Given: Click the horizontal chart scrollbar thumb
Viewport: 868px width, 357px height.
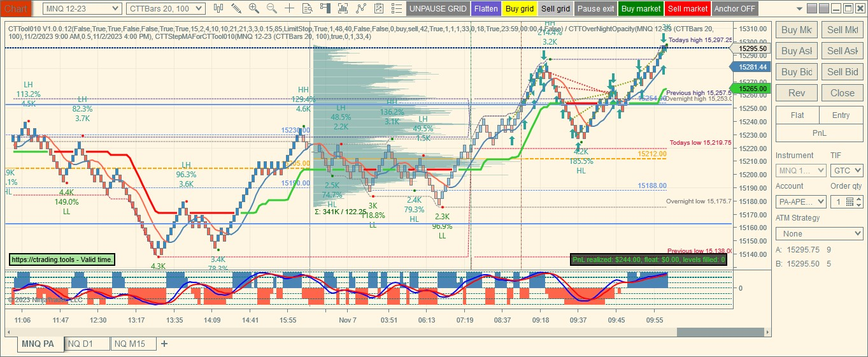Looking at the screenshot, I should 720,332.
